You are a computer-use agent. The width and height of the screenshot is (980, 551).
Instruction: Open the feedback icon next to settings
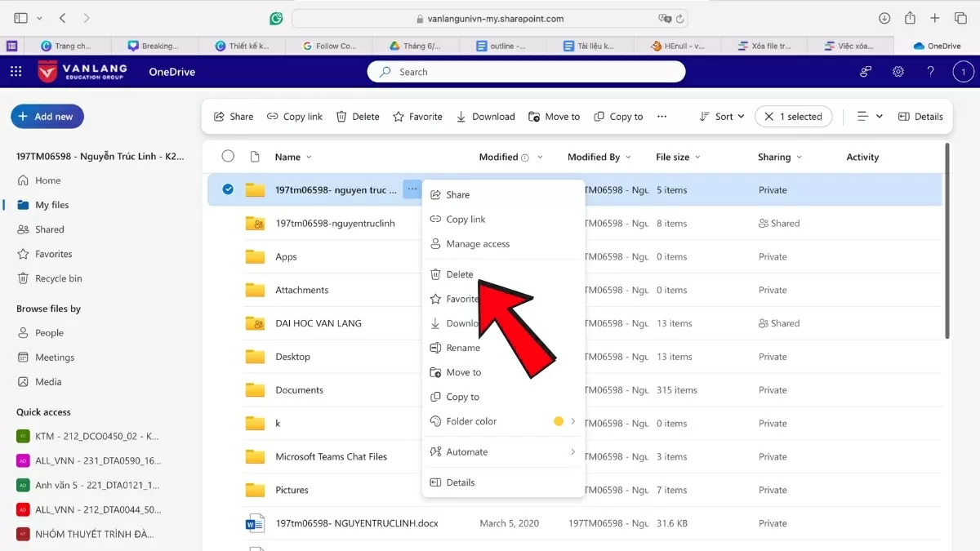click(x=866, y=72)
